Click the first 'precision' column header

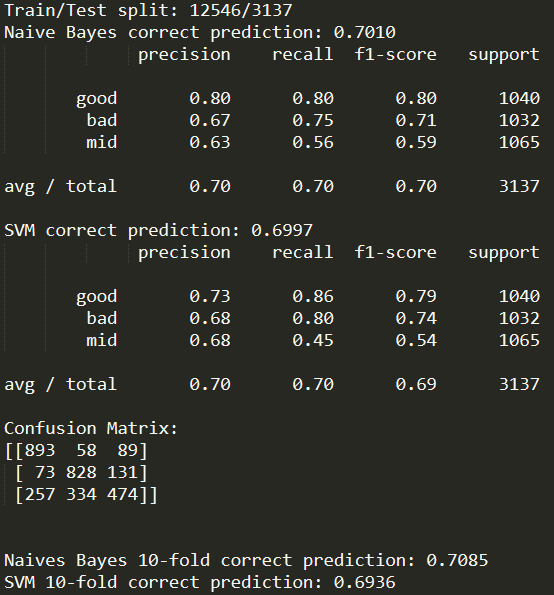[184, 55]
